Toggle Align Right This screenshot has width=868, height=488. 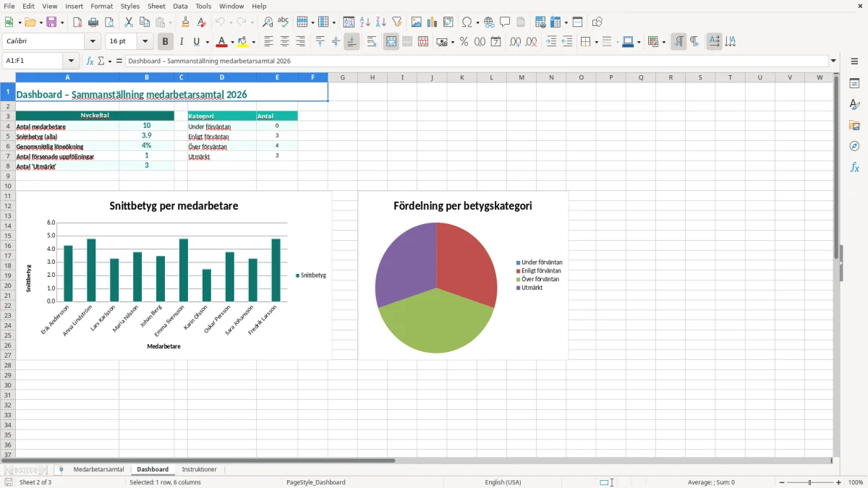tap(300, 42)
